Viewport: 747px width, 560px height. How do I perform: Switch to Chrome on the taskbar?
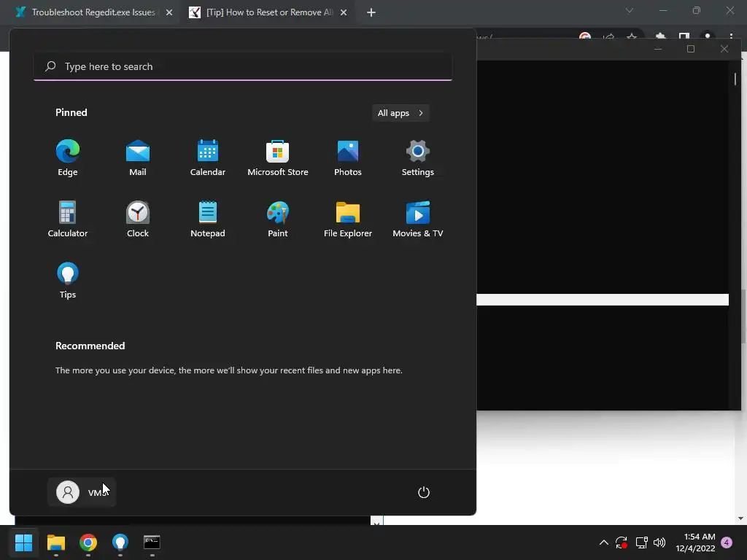[x=88, y=542]
